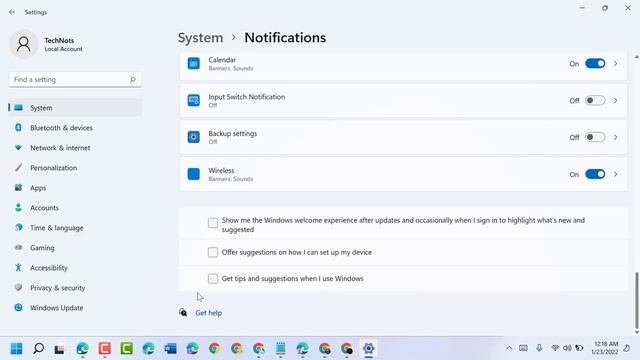Expand Wireless notification settings chevron

pos(616,174)
